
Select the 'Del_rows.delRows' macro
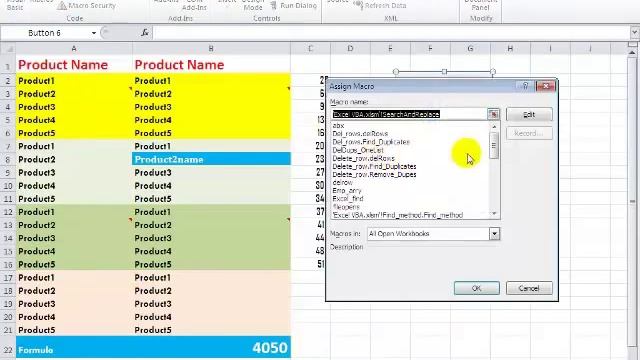click(360, 134)
